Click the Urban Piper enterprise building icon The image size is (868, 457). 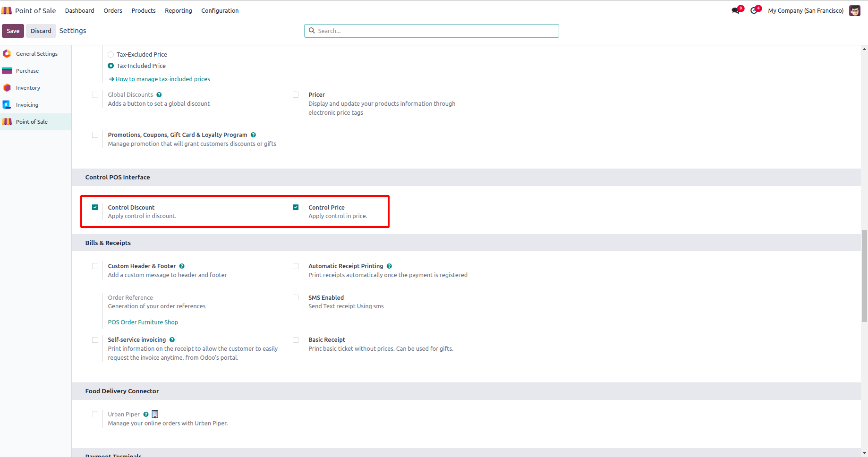[155, 414]
